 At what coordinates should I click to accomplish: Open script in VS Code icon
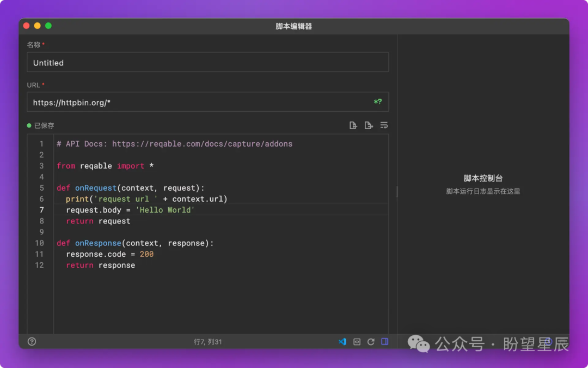(x=342, y=342)
